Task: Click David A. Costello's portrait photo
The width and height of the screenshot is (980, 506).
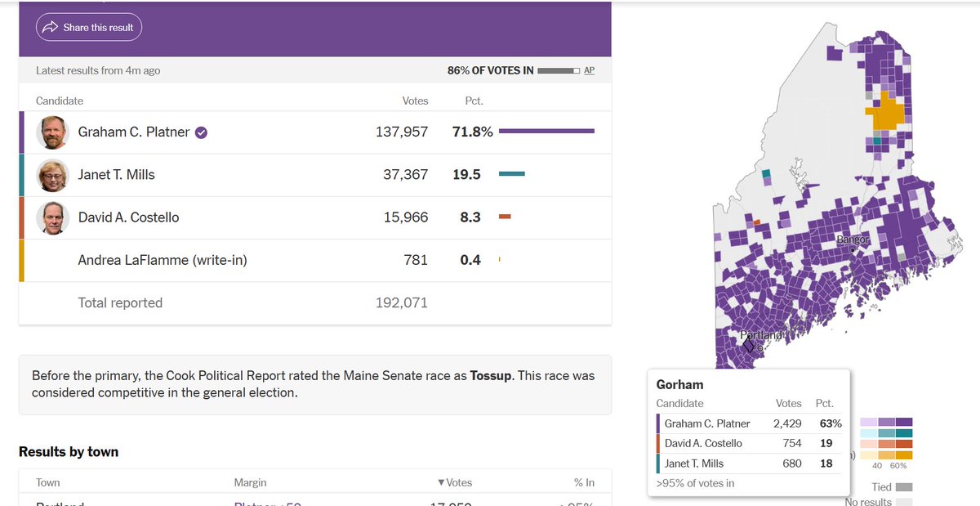Action: point(53,217)
